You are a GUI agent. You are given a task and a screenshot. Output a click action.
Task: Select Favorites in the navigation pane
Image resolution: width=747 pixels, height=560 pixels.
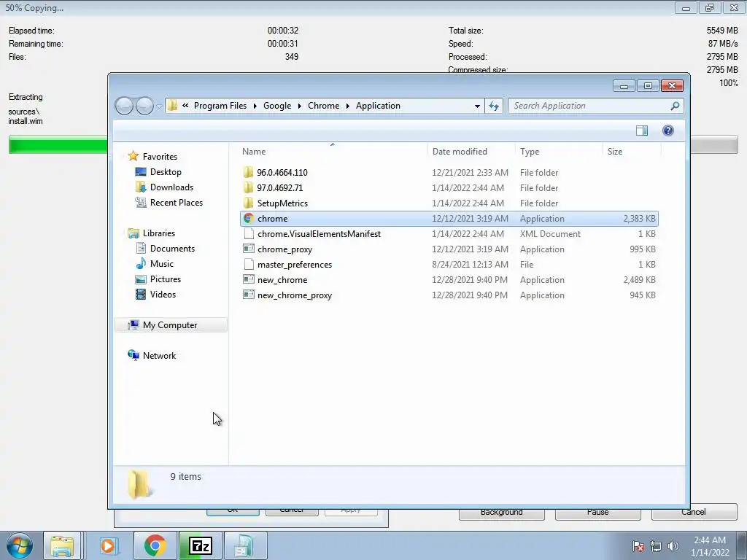point(160,157)
